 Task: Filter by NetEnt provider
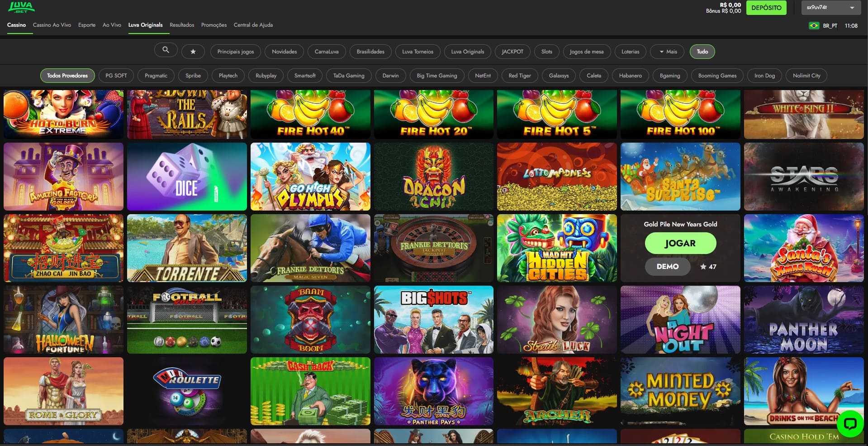(x=483, y=76)
